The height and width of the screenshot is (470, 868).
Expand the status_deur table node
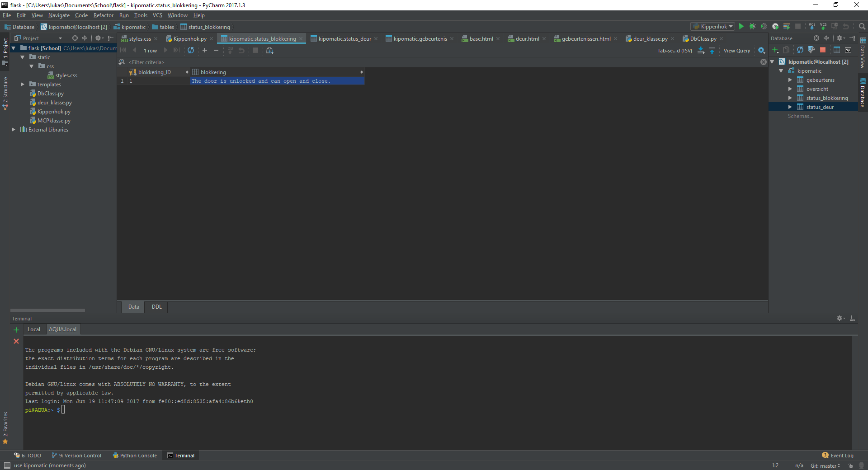pos(790,107)
